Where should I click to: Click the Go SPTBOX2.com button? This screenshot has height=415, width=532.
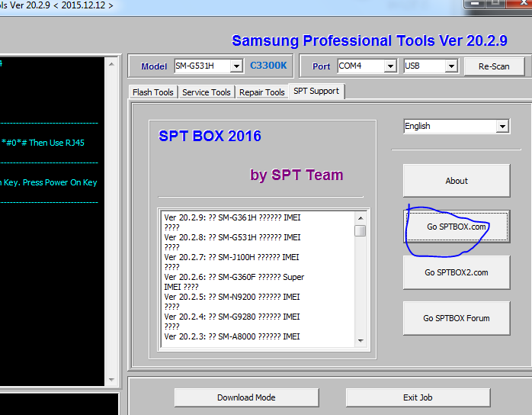click(x=457, y=272)
